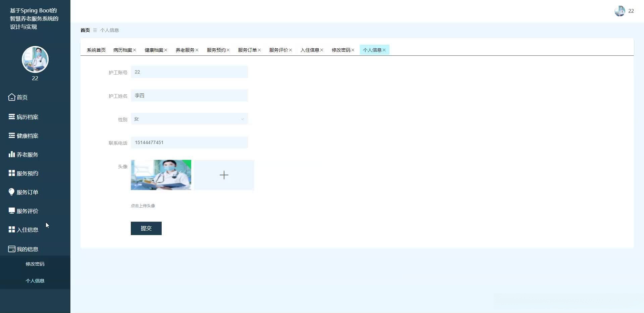Click the username 22 in top-right header

[631, 11]
